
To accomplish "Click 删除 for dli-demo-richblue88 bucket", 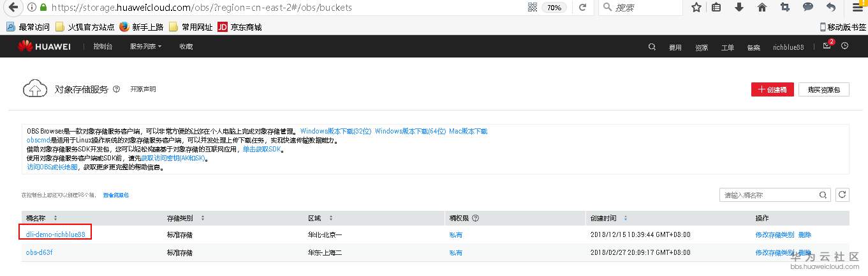I will pos(805,235).
